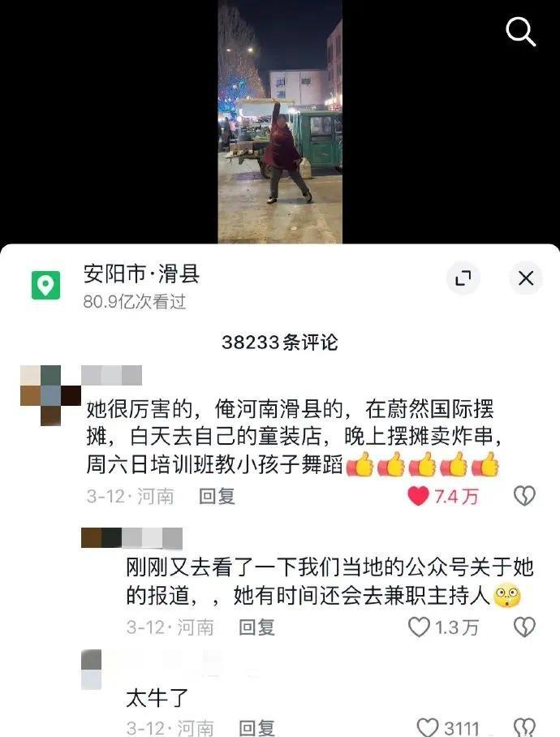Tap the 38233条评论 comments header
560x737 pixels.
280,343
